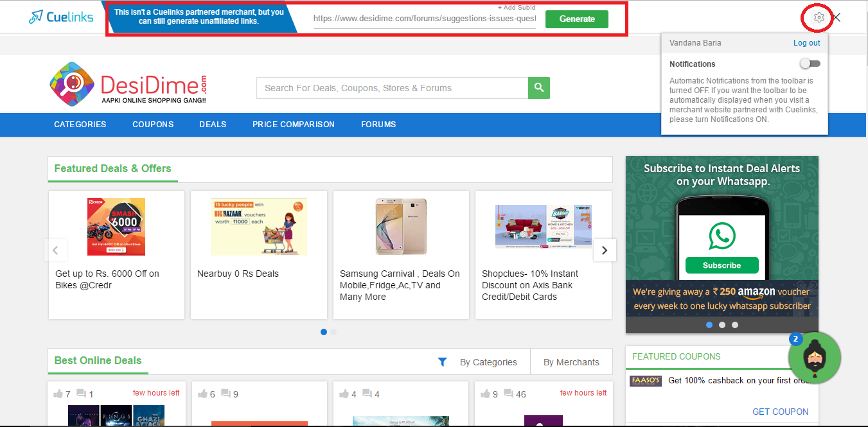Click the green search magnifier button

pos(539,88)
